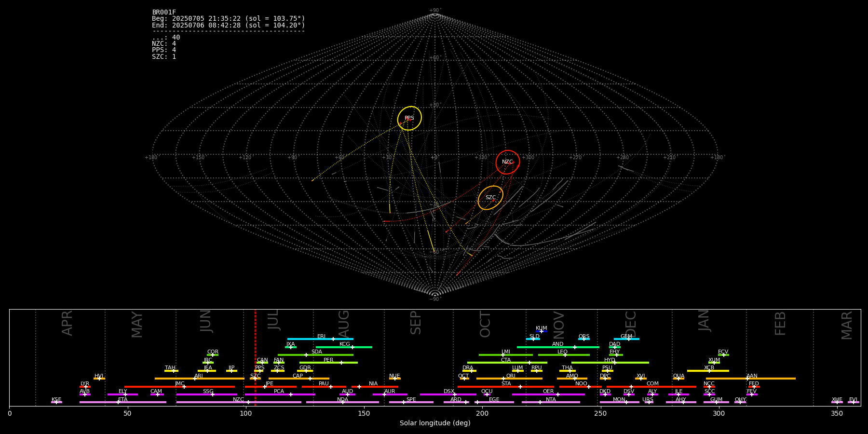The image size is (868, 434).
Task: Select the EVI shower label in timeline
Action: coord(854,400)
